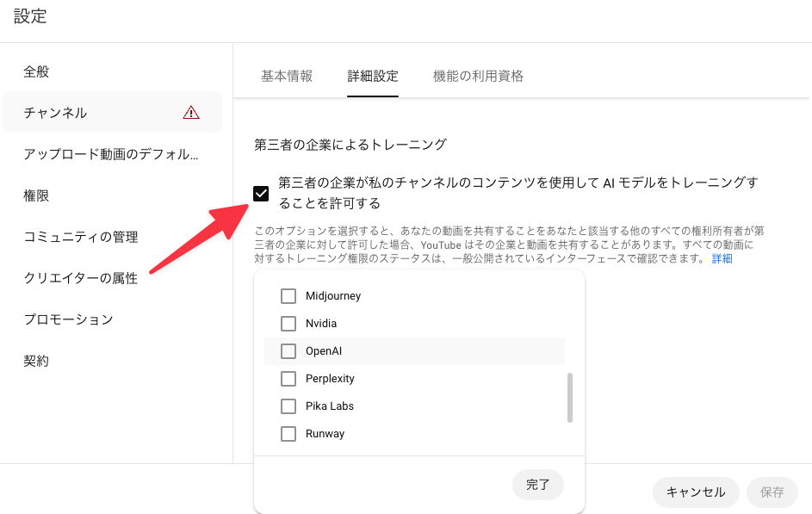Image resolution: width=812 pixels, height=514 pixels.
Task: Click the Nvidia label text
Action: pyautogui.click(x=321, y=324)
